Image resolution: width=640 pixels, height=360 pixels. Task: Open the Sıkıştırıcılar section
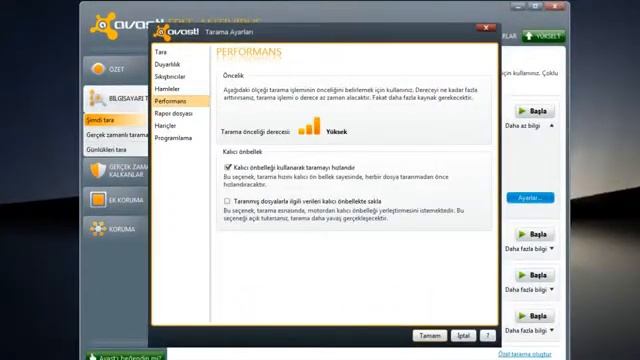170,77
